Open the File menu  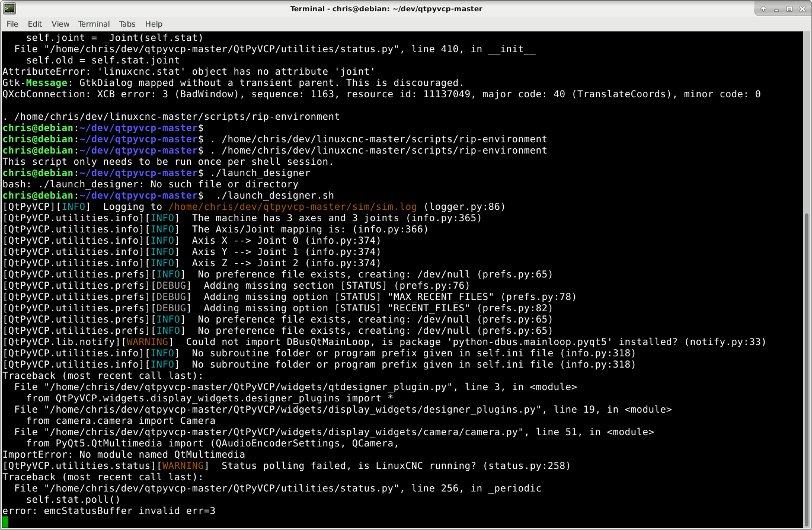(12, 24)
